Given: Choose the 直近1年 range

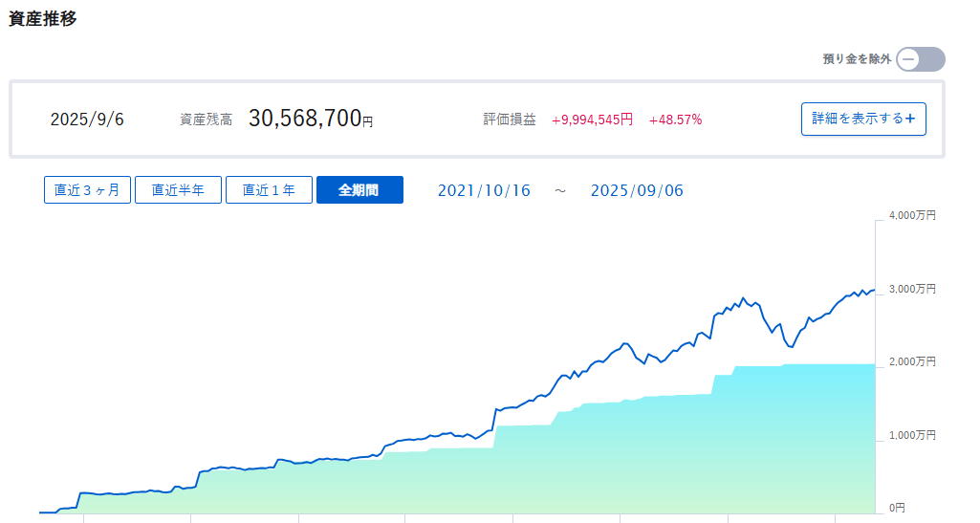Looking at the screenshot, I should [x=269, y=190].
